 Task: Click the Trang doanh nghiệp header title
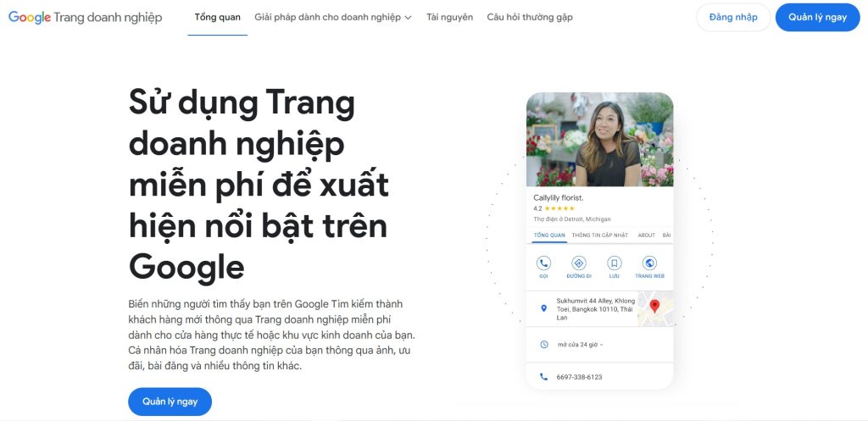pos(108,18)
